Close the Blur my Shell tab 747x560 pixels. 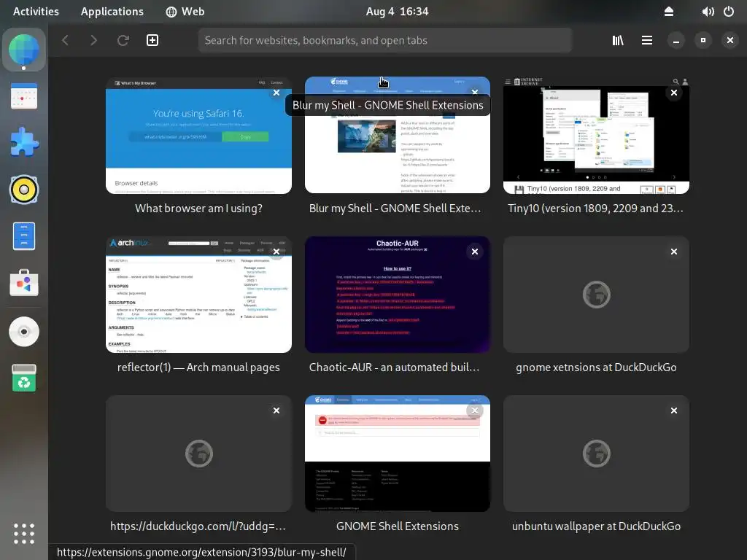click(x=474, y=92)
